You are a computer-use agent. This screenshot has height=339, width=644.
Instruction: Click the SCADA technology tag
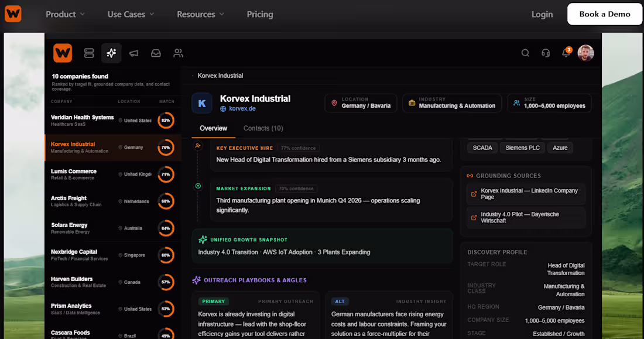coord(482,148)
